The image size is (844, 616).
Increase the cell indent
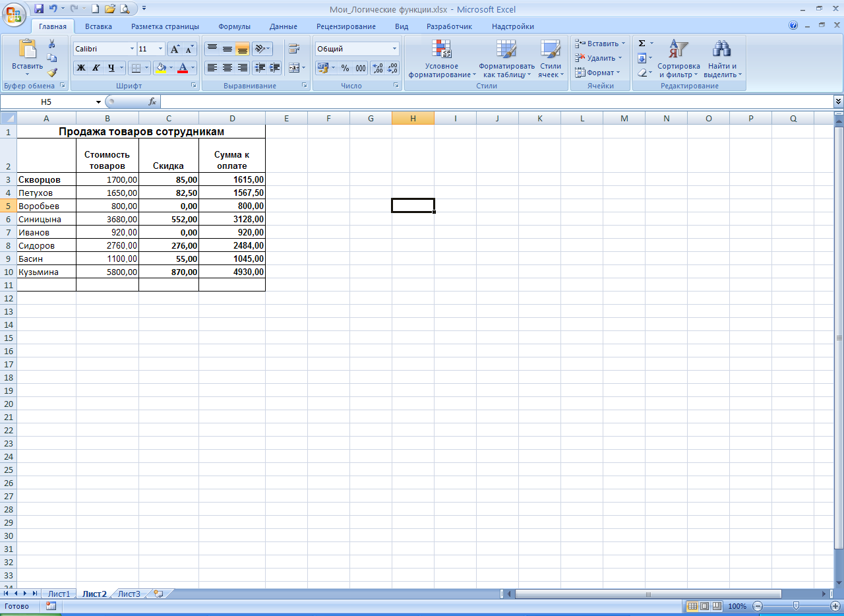coord(274,67)
